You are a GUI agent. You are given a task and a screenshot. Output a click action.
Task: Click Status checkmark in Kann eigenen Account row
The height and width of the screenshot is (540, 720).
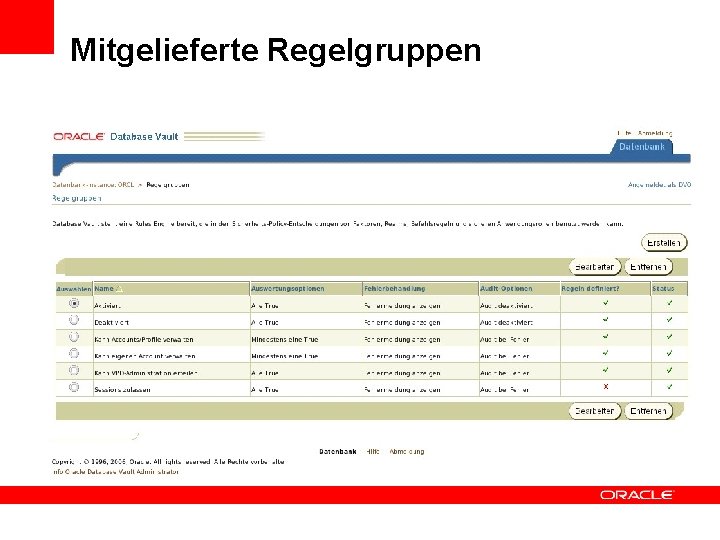[669, 353]
